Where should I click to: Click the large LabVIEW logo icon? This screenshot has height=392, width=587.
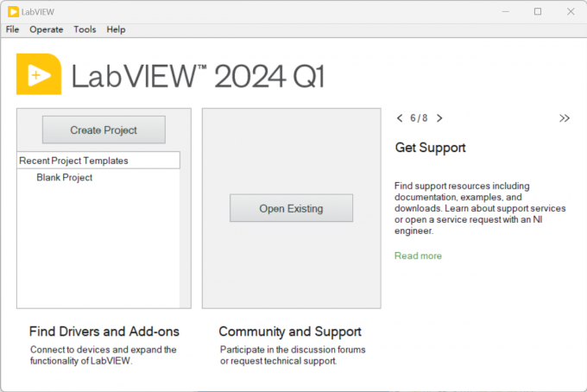coord(39,74)
